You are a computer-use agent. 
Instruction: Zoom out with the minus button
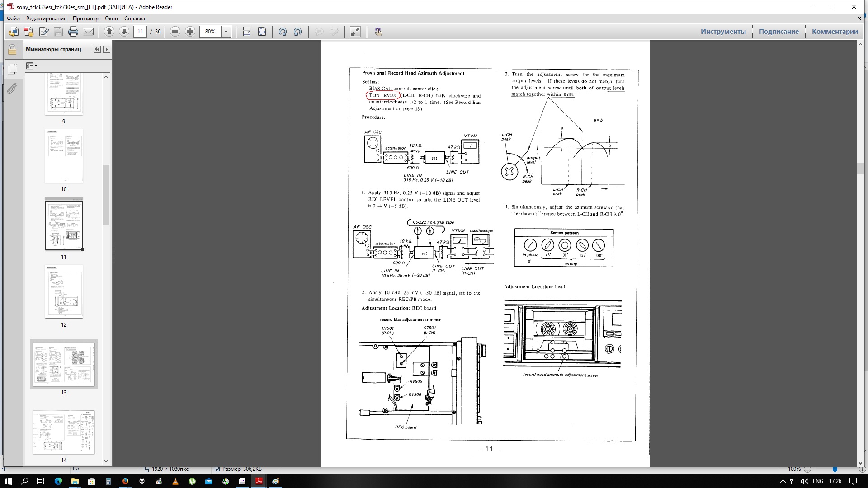(x=175, y=32)
